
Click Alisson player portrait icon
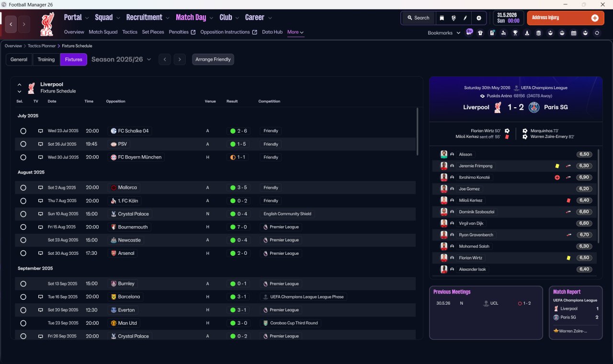(444, 154)
